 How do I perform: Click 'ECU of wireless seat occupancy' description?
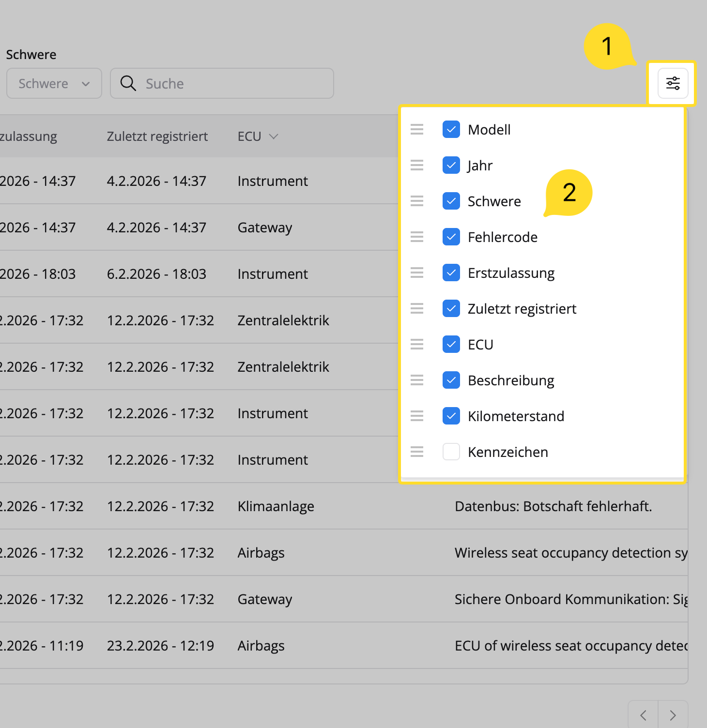click(571, 646)
